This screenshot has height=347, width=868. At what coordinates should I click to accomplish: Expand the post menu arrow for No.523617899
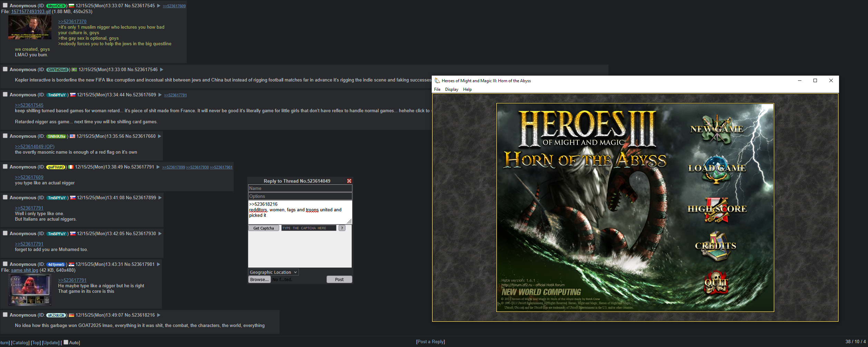[160, 198]
